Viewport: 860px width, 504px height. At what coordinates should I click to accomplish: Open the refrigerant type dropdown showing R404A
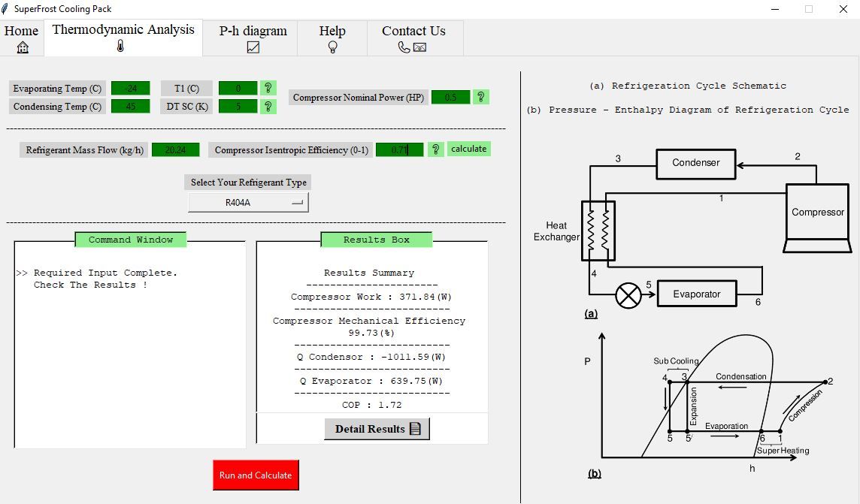(248, 201)
